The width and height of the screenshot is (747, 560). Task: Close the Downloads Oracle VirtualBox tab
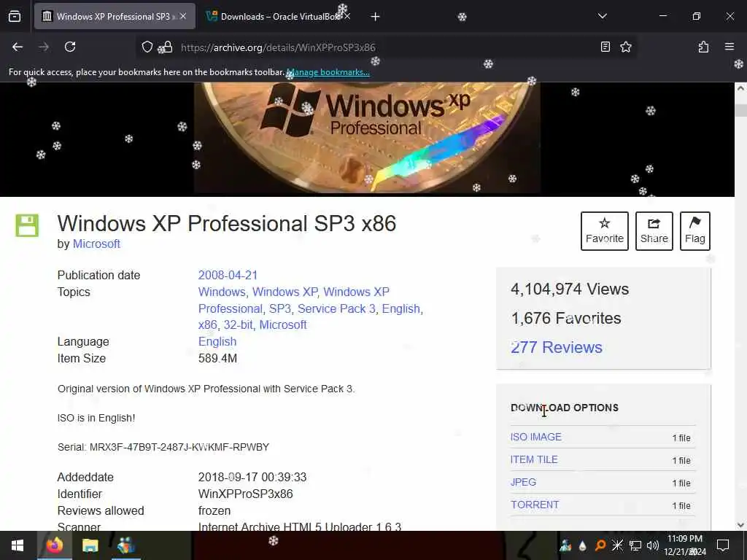(x=347, y=16)
